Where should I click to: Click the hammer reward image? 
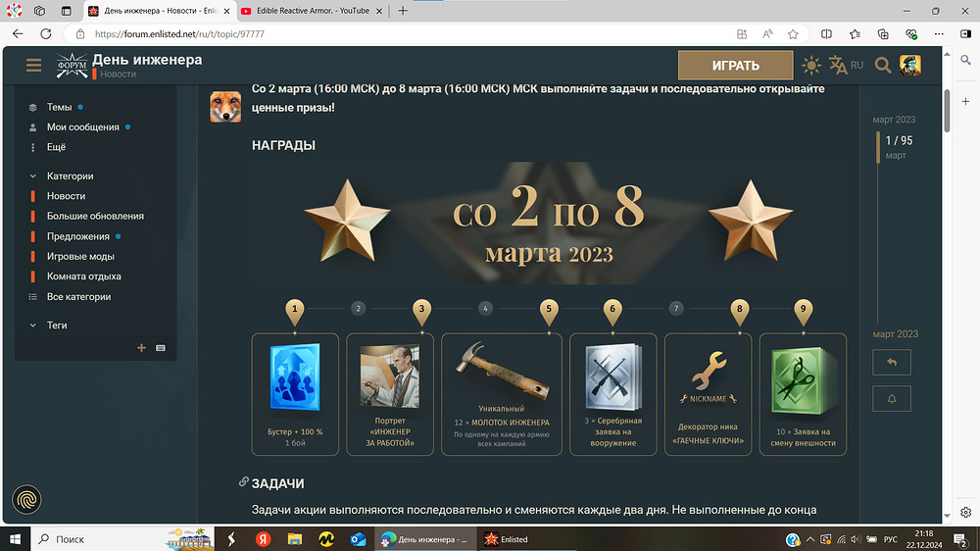tap(501, 370)
